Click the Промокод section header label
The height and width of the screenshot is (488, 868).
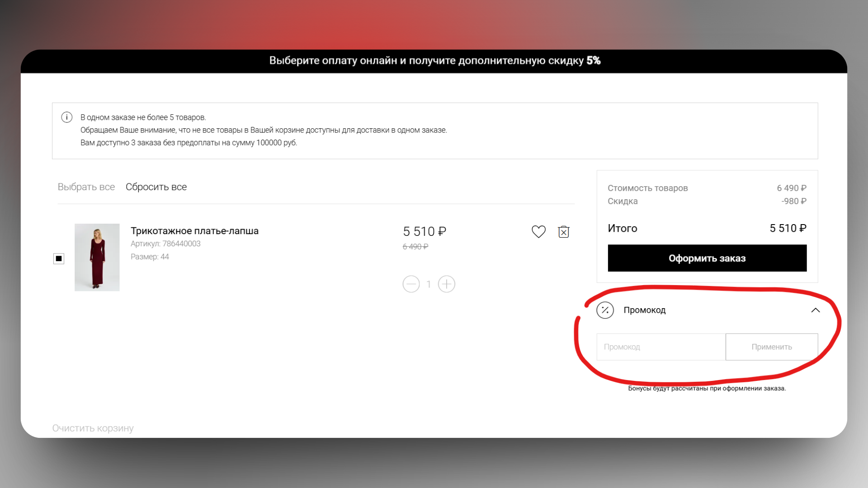point(644,310)
